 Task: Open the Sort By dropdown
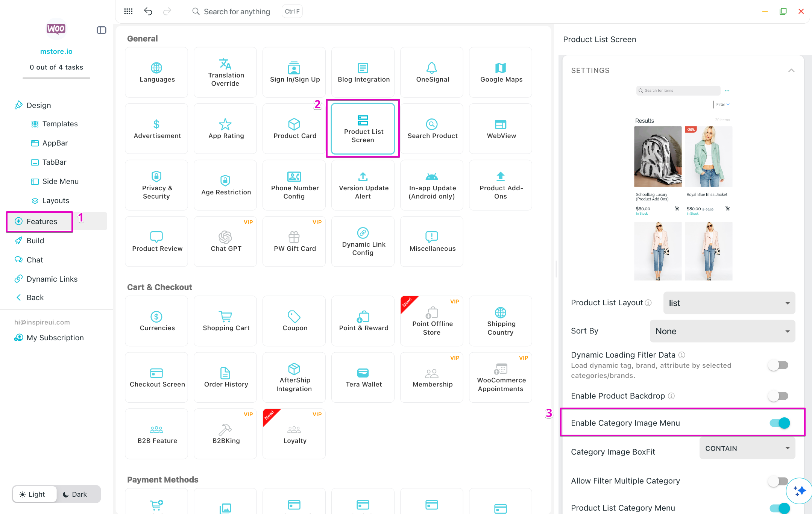point(722,331)
